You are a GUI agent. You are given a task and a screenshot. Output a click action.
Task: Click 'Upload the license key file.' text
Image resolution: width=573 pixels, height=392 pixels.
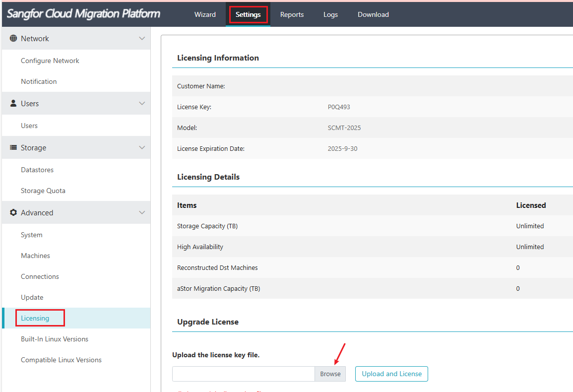pos(216,355)
